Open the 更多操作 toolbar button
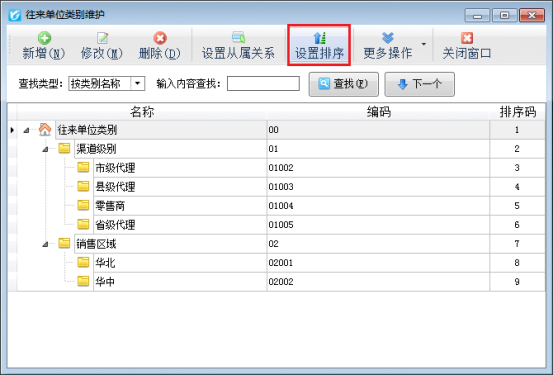This screenshot has width=553, height=375. (388, 46)
